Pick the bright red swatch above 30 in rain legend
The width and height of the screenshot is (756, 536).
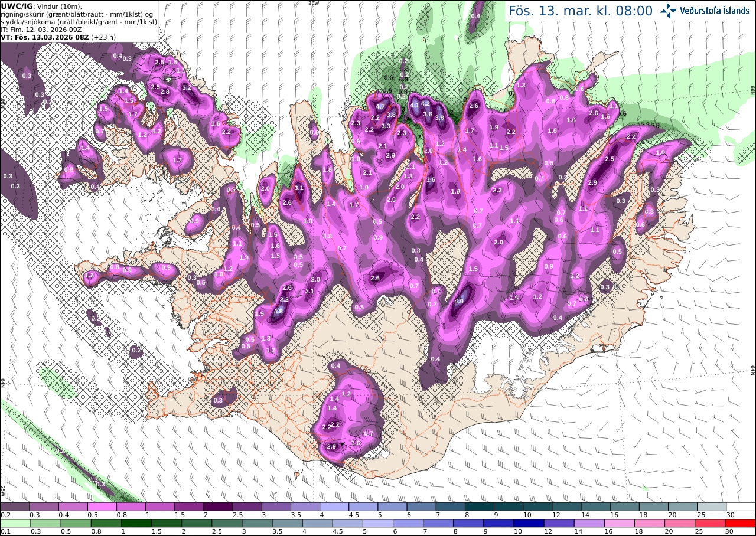pos(741,523)
